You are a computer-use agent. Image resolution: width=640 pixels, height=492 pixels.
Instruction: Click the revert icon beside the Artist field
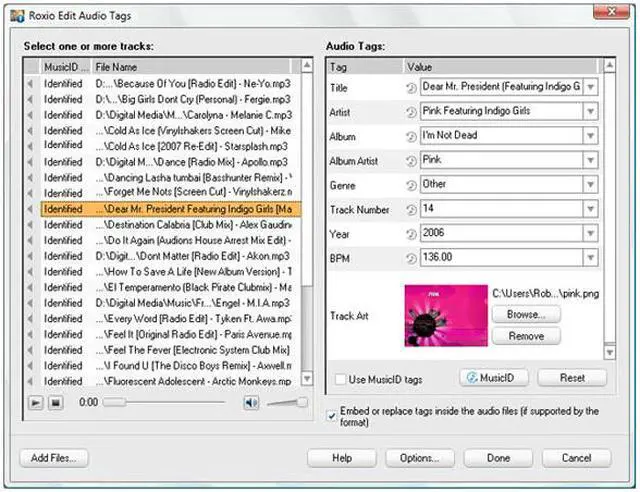[411, 111]
